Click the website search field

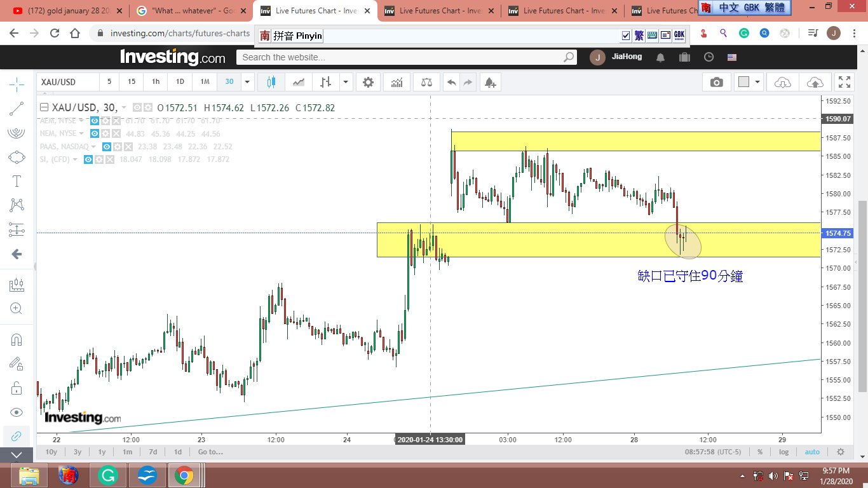(x=407, y=57)
